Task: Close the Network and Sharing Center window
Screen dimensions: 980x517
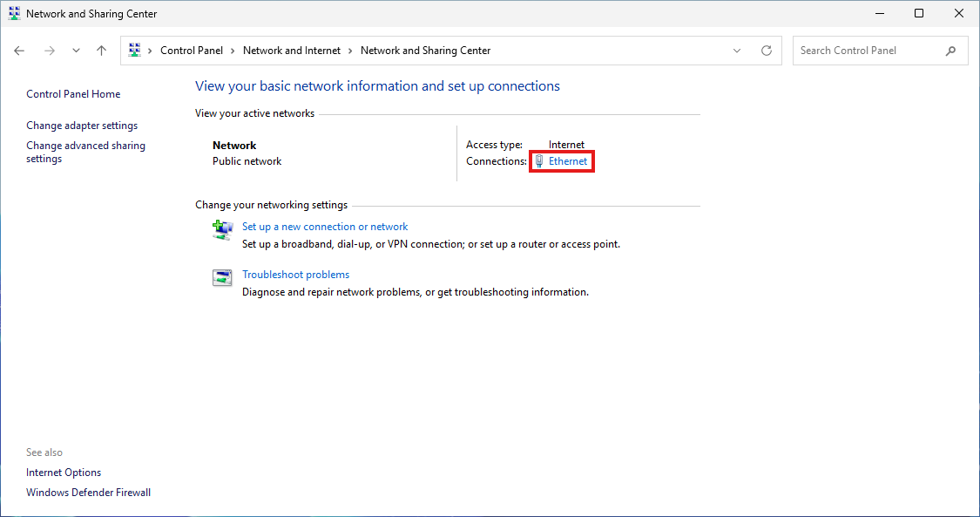Action: [959, 13]
